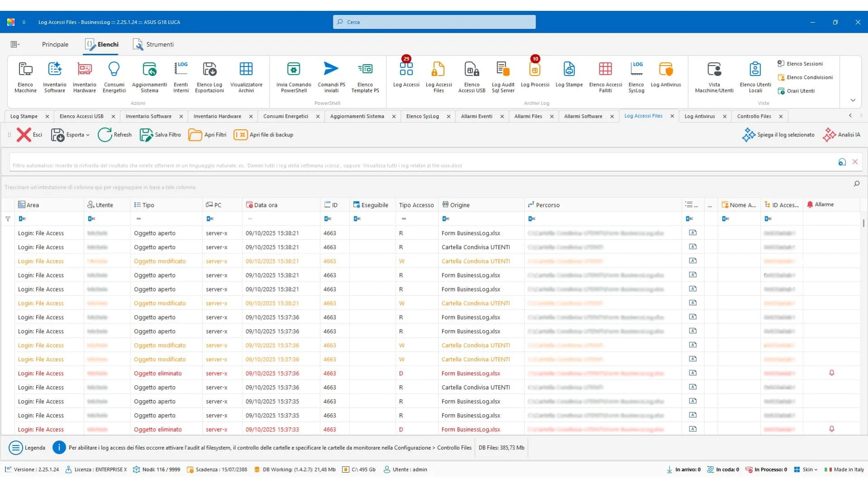Switch to Inventario Hardware document tab
The height and width of the screenshot is (488, 868).
217,116
